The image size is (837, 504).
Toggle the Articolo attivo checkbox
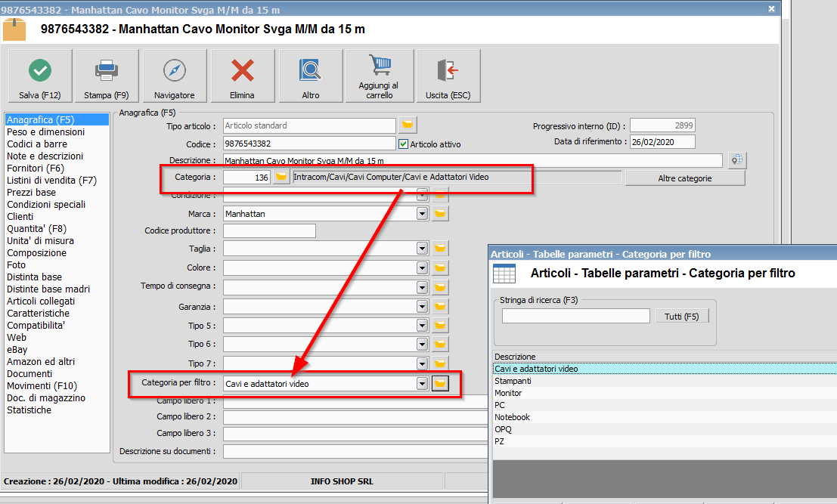click(x=403, y=144)
